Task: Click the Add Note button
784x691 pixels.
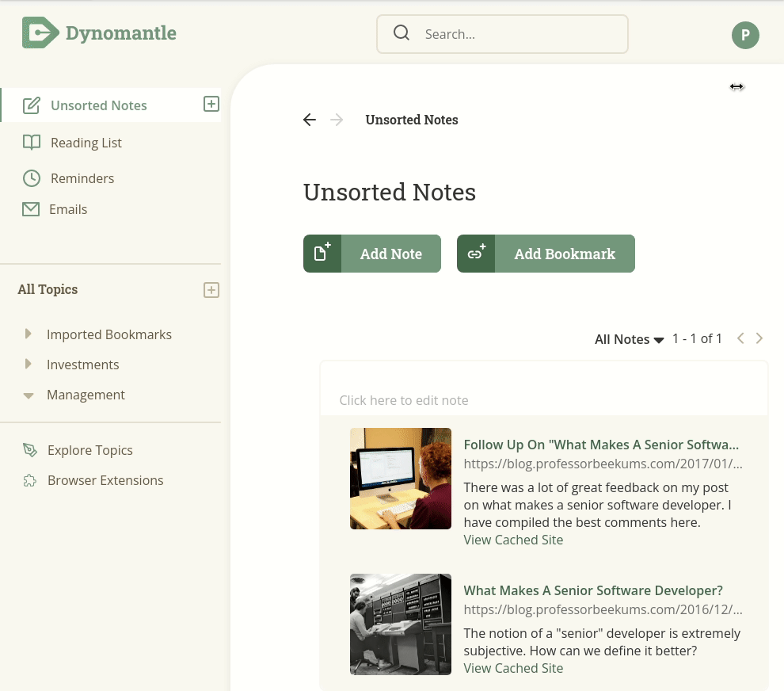Action: 372,254
